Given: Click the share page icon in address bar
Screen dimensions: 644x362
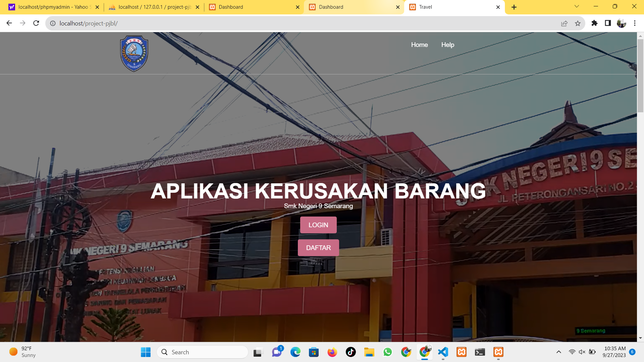Looking at the screenshot, I should [x=564, y=23].
